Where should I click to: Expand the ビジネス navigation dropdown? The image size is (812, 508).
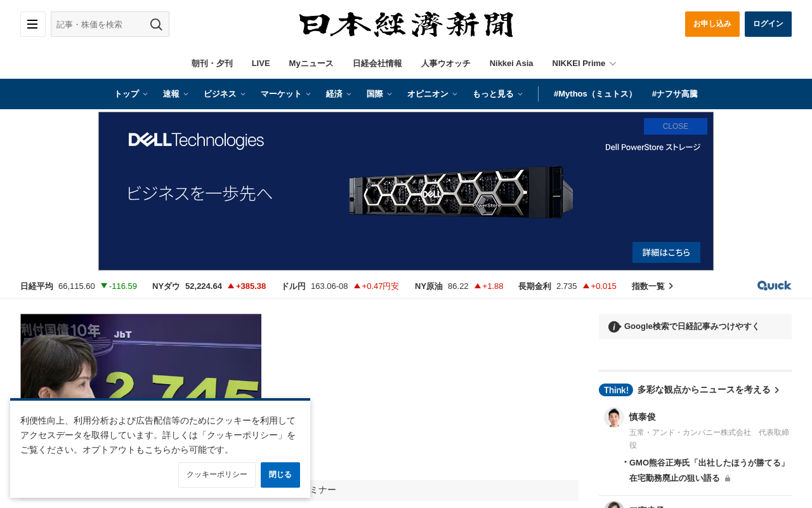click(x=225, y=94)
